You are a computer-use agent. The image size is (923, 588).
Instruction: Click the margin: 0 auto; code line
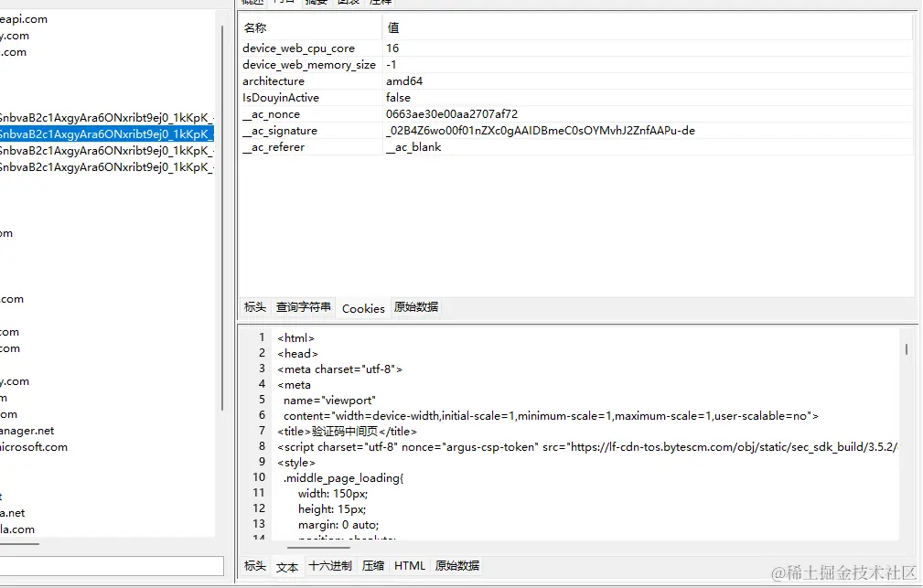338,525
